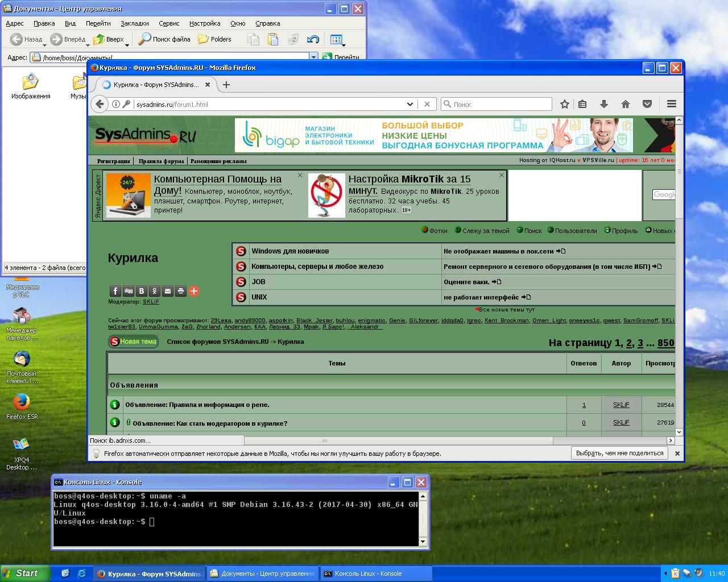Share forum via Odnoklassniki icon

click(x=155, y=291)
